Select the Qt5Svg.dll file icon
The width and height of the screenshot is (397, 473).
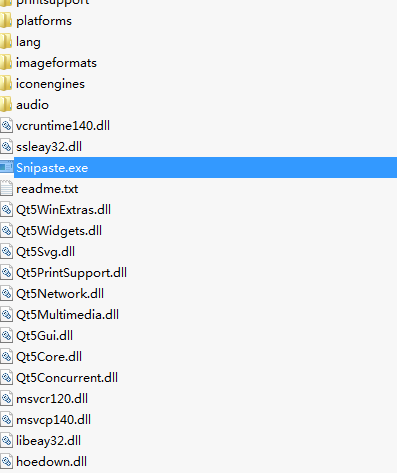pyautogui.click(x=6, y=252)
